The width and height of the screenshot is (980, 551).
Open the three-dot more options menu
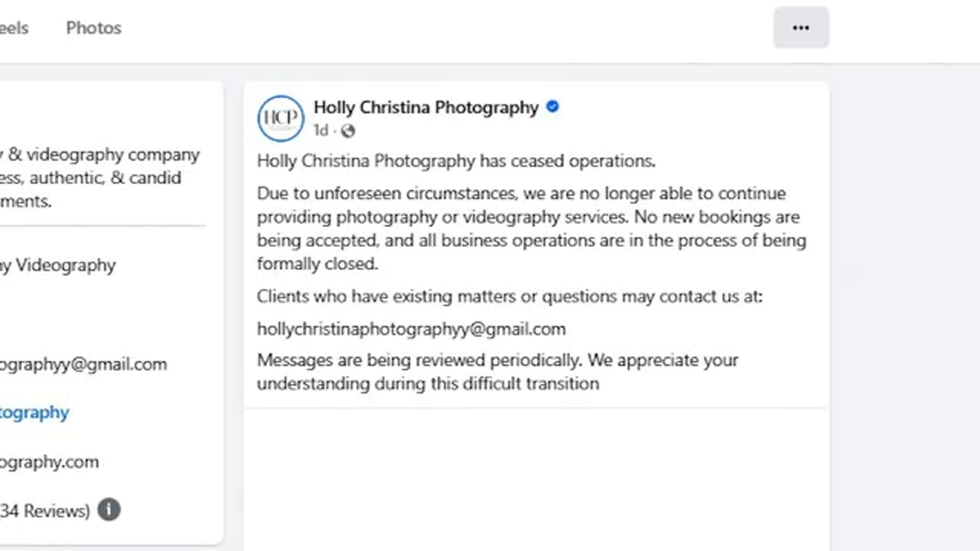[x=801, y=28]
